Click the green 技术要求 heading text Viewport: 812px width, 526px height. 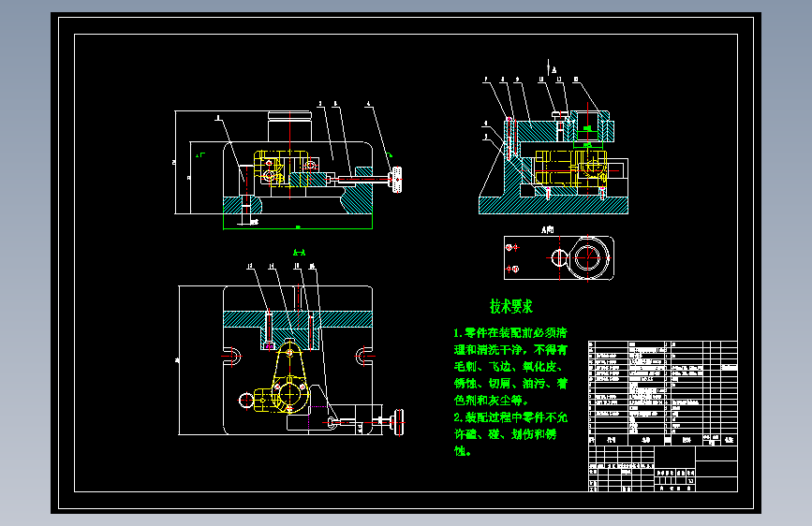pos(511,306)
